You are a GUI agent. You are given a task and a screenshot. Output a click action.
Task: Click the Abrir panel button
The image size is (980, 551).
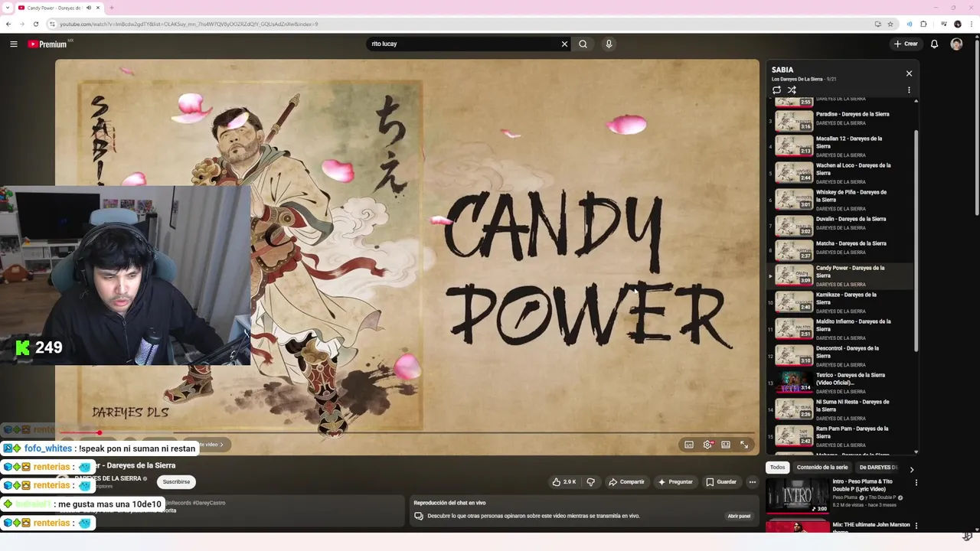click(739, 516)
